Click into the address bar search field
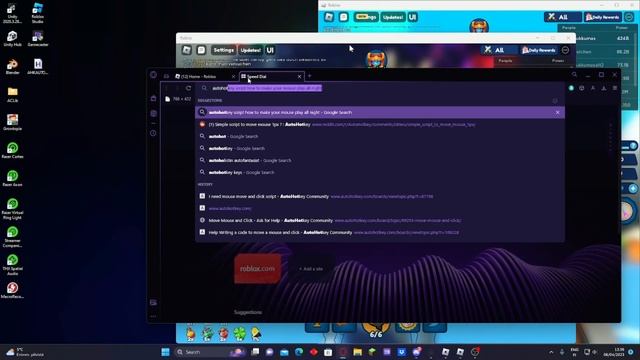This screenshot has height=360, width=640. click(x=380, y=88)
